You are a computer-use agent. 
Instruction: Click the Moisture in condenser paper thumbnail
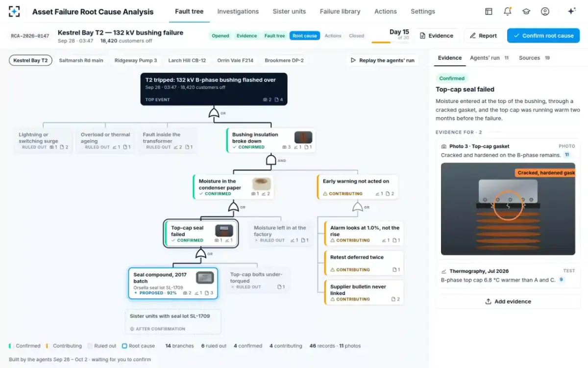click(261, 184)
